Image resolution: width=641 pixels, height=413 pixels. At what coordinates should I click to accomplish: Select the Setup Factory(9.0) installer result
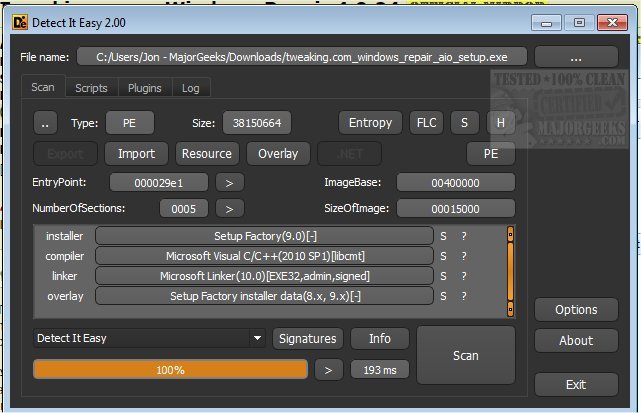[264, 236]
